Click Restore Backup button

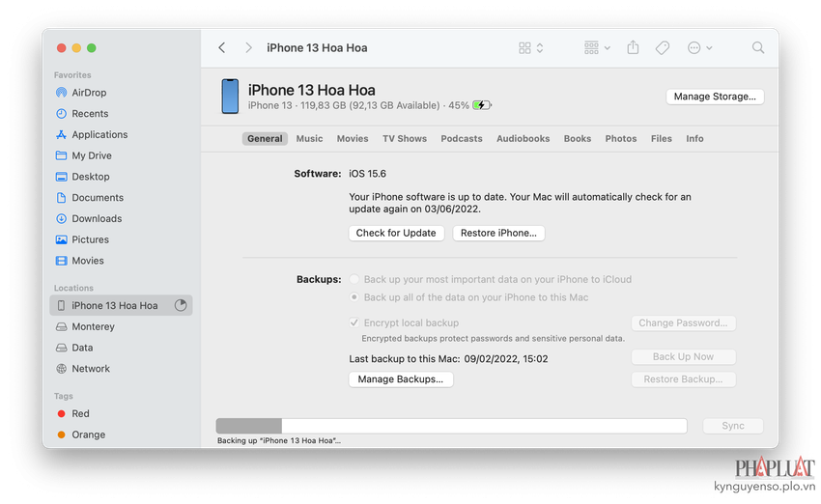[x=683, y=378]
